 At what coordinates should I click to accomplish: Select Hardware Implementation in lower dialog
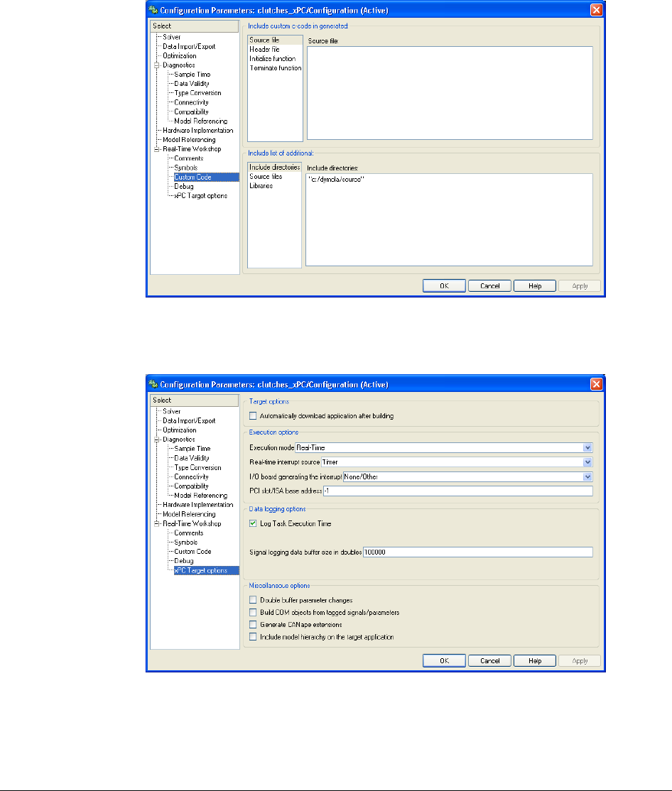[197, 505]
